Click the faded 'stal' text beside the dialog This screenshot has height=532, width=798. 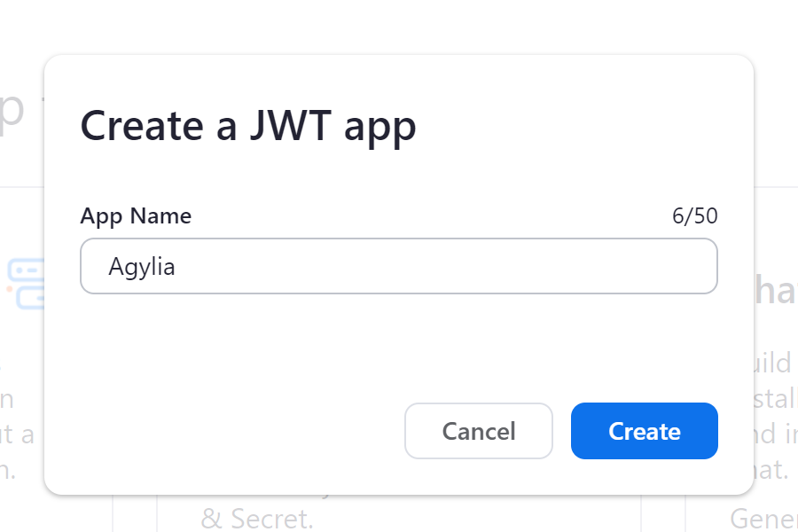tap(775, 399)
